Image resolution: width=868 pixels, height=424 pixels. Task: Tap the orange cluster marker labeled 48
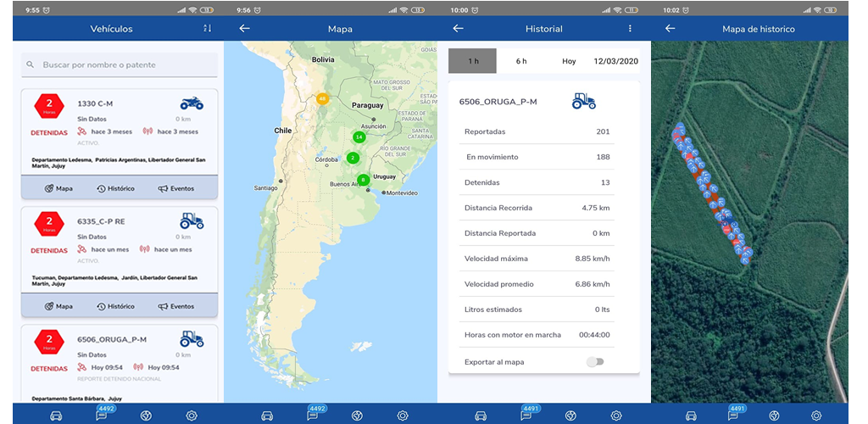click(321, 99)
